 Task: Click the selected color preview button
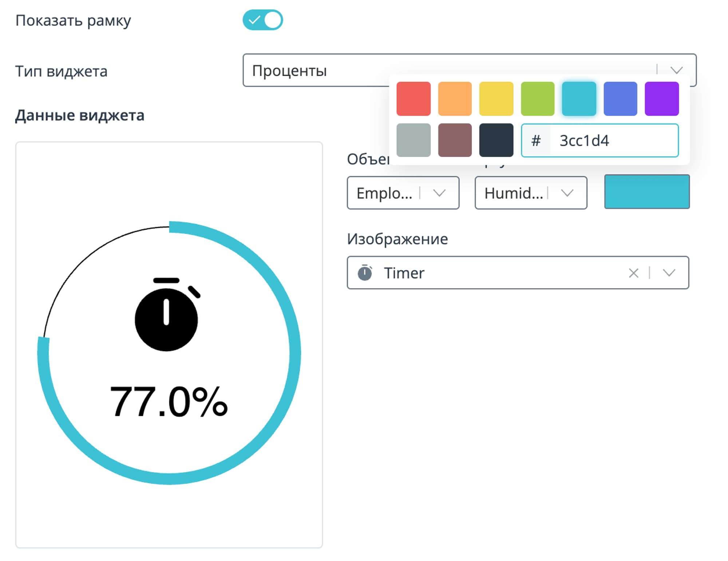point(647,192)
